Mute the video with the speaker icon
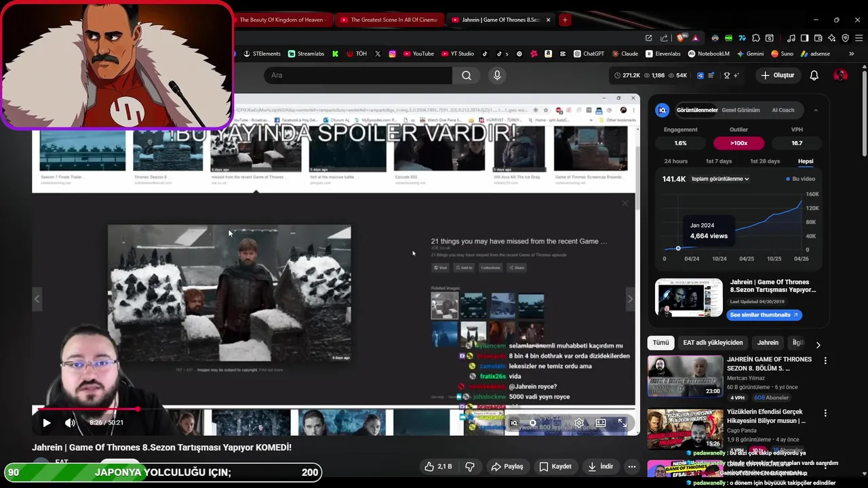Image resolution: width=868 pixels, height=488 pixels. (70, 423)
